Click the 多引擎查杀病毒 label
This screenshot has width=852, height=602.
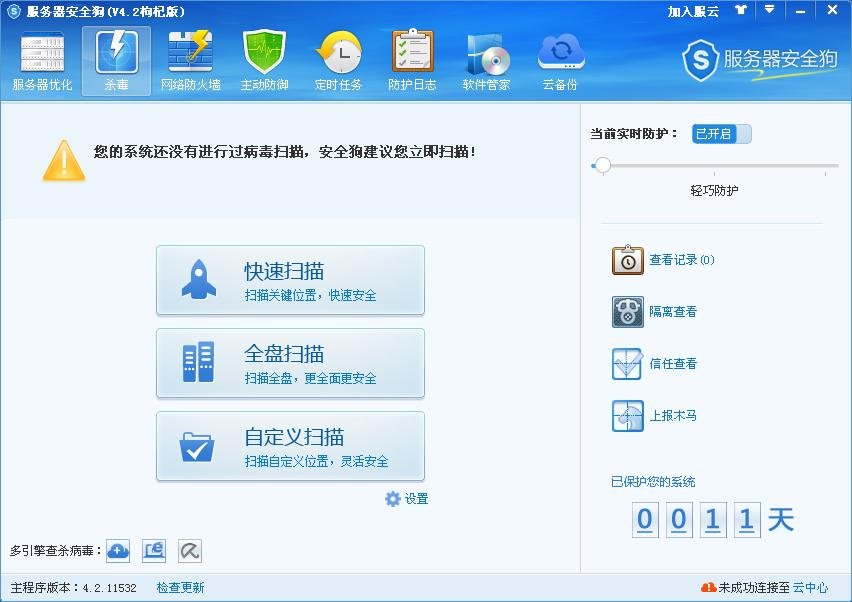pyautogui.click(x=56, y=551)
